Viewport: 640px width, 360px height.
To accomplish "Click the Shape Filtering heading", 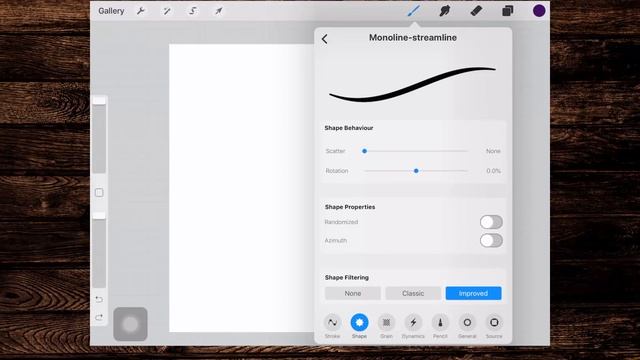I will coord(347,278).
